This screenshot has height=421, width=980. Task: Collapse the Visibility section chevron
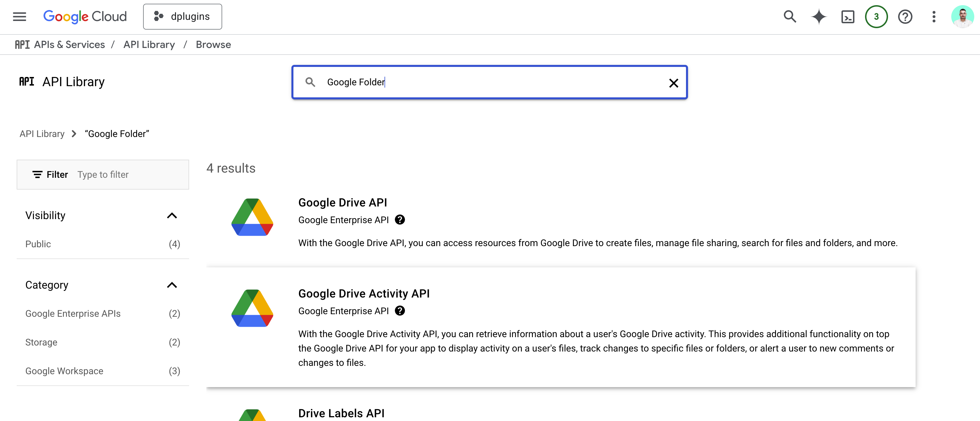[x=172, y=216]
